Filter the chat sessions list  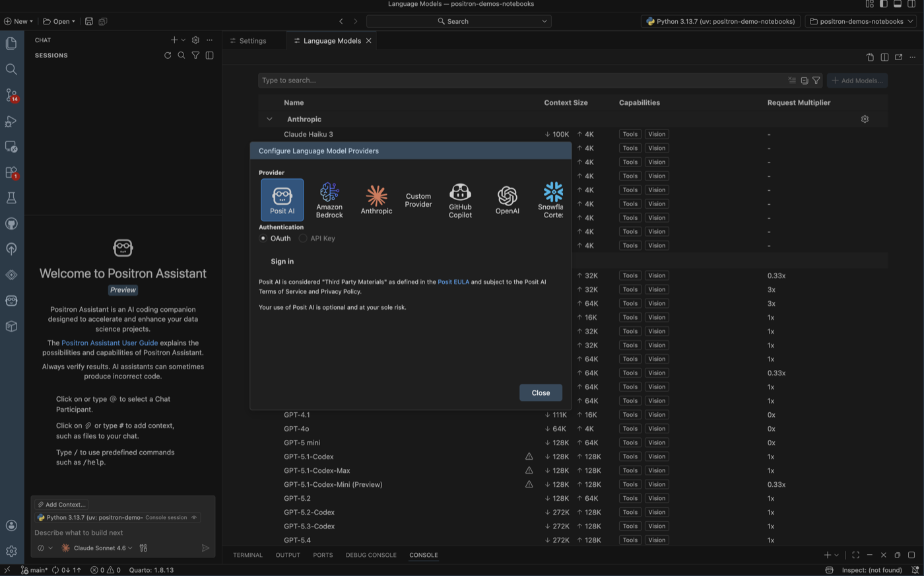click(x=195, y=55)
